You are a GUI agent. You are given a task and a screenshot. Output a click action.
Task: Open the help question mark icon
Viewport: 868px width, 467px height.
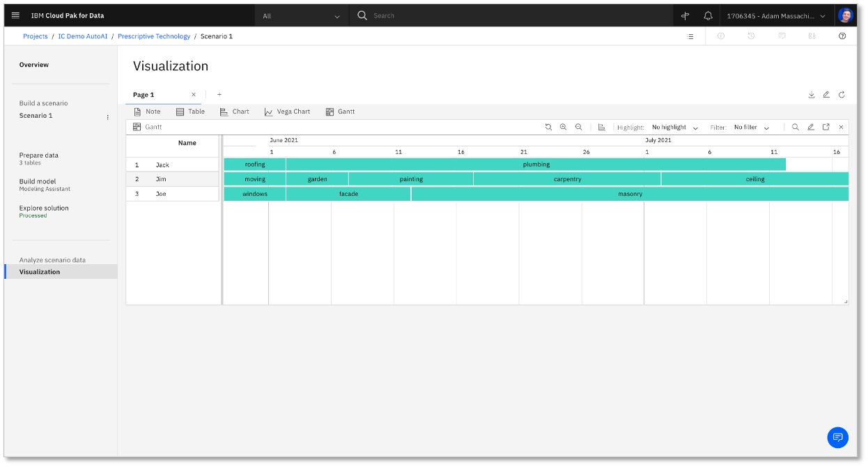point(842,36)
